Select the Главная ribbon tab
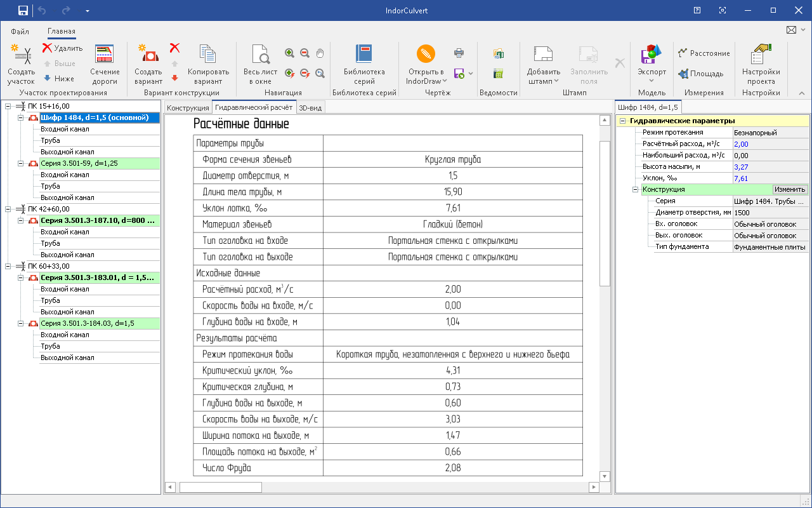 (x=62, y=31)
